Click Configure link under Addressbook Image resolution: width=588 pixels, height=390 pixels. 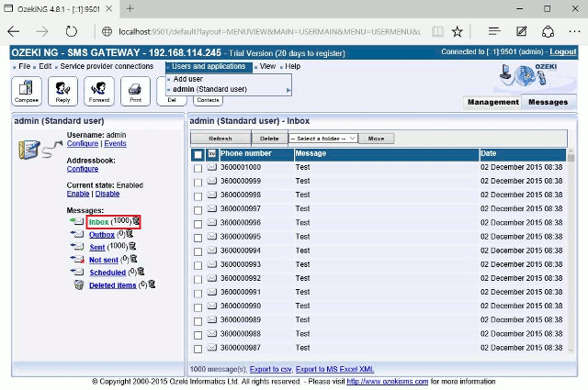[83, 169]
